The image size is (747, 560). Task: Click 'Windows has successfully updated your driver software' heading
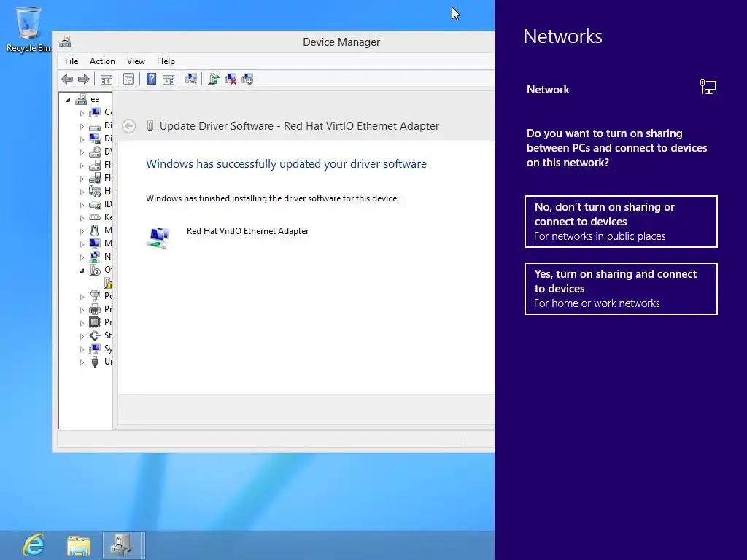286,164
